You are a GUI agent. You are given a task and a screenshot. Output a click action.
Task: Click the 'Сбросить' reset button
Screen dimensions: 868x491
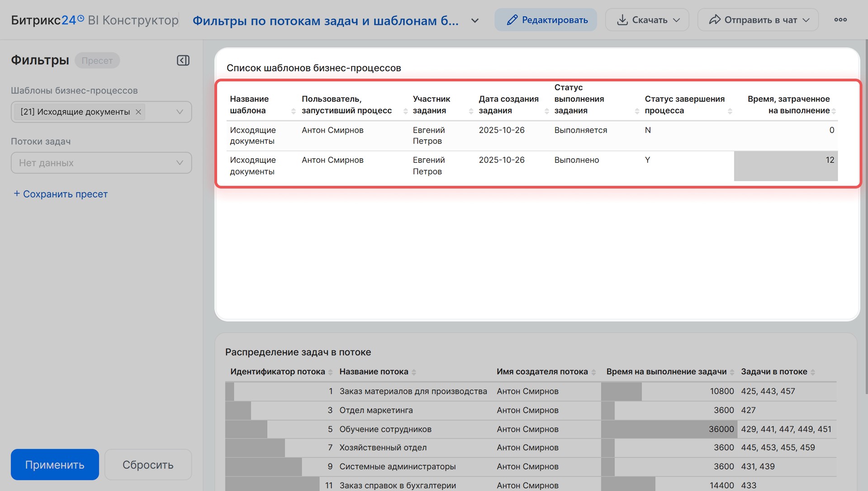pyautogui.click(x=148, y=464)
